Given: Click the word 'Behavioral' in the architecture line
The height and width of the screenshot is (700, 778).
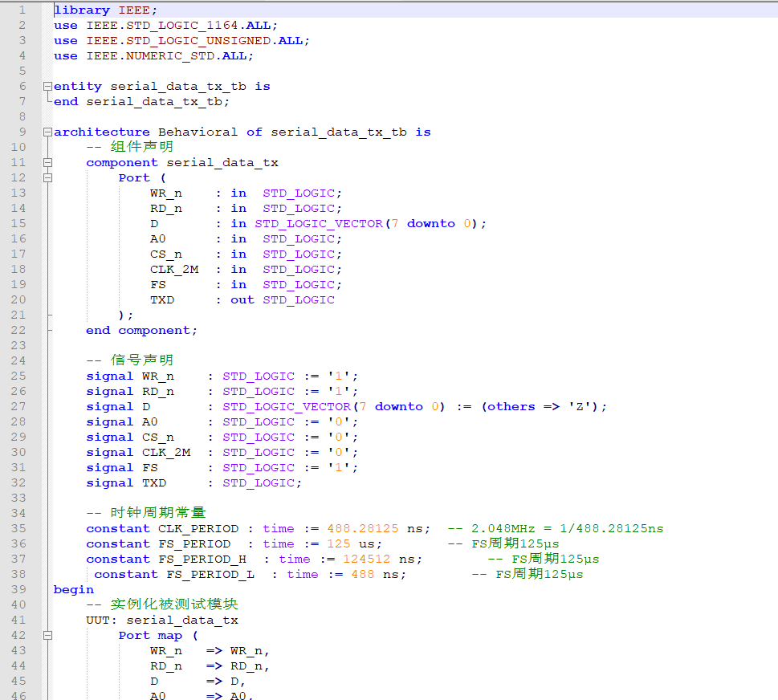Looking at the screenshot, I should (x=198, y=132).
